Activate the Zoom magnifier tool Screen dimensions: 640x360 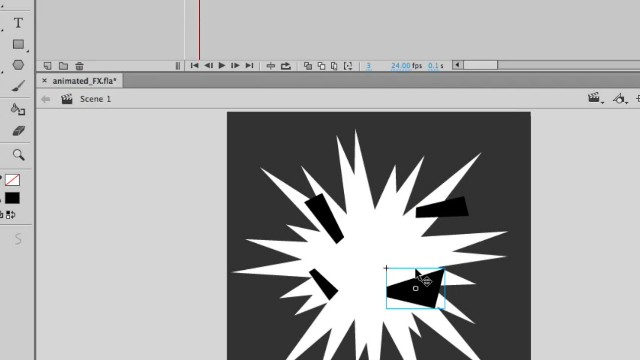(18, 155)
